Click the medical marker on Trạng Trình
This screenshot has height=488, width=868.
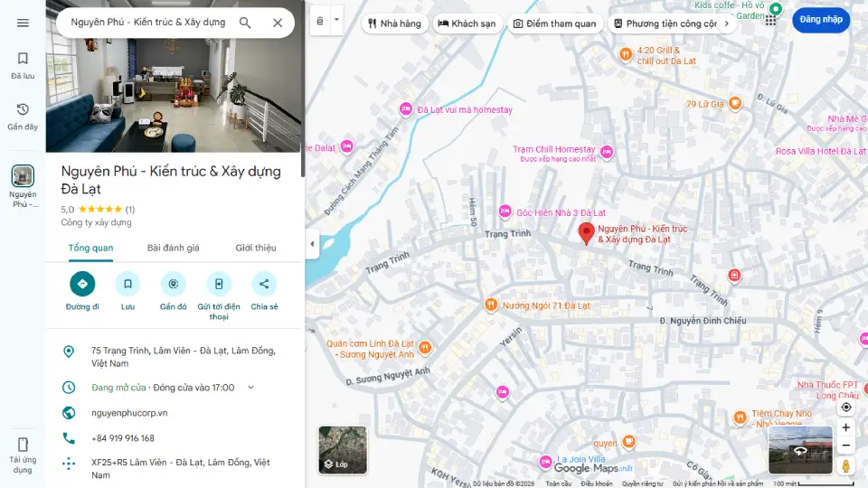click(734, 275)
